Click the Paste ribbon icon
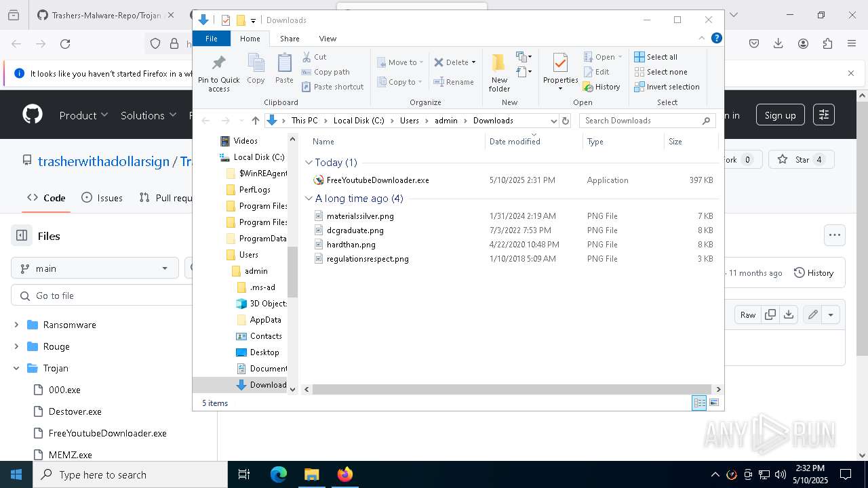 click(284, 69)
